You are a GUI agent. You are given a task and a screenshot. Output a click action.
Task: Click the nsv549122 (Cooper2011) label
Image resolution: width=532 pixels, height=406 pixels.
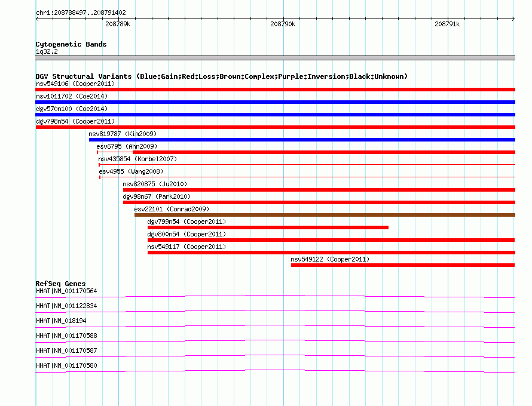coord(330,259)
